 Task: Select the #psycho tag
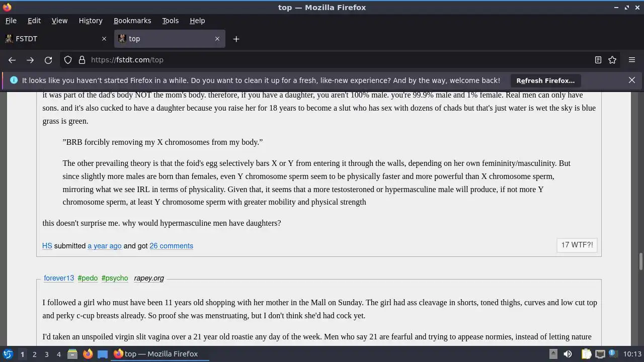[115, 278]
